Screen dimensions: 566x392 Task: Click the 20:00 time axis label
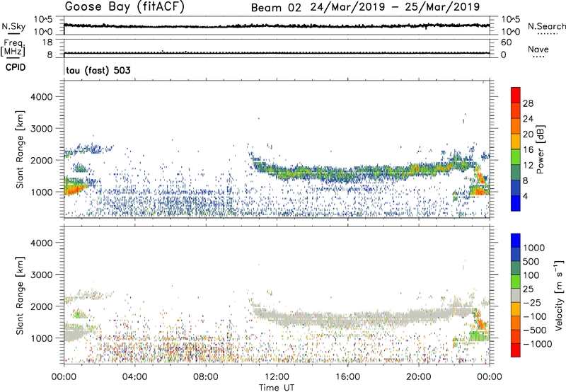click(x=418, y=377)
